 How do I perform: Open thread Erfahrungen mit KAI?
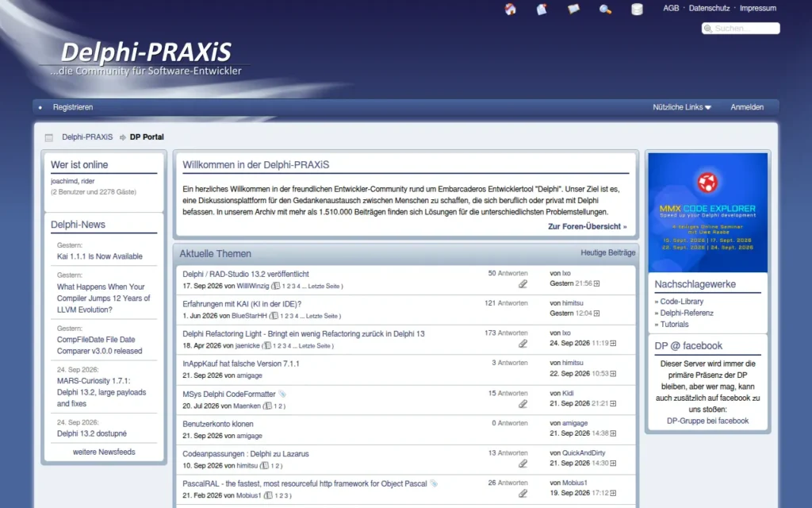(x=242, y=304)
